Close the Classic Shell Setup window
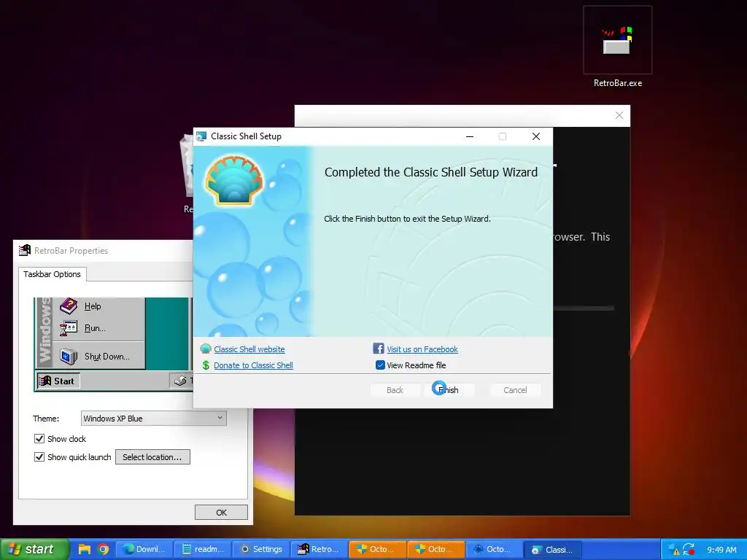The height and width of the screenshot is (560, 747). tap(536, 136)
